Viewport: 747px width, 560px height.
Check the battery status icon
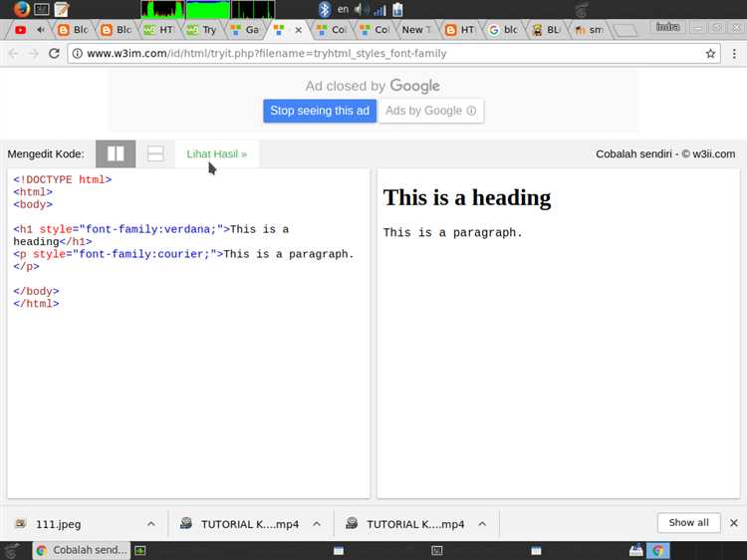click(397, 9)
